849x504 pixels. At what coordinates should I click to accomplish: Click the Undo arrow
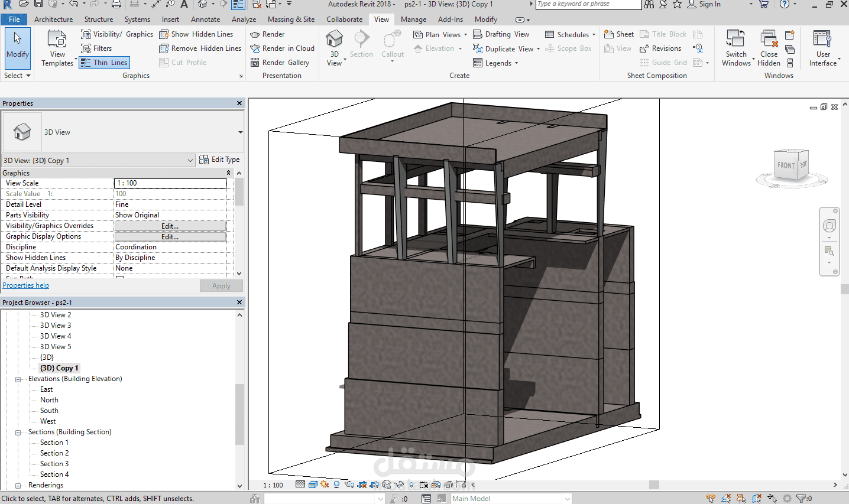[74, 4]
